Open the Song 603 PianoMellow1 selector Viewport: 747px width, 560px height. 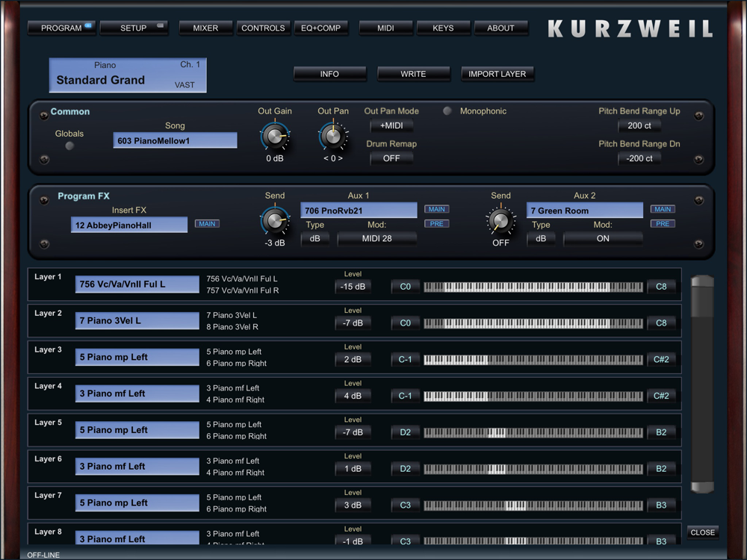coord(175,140)
